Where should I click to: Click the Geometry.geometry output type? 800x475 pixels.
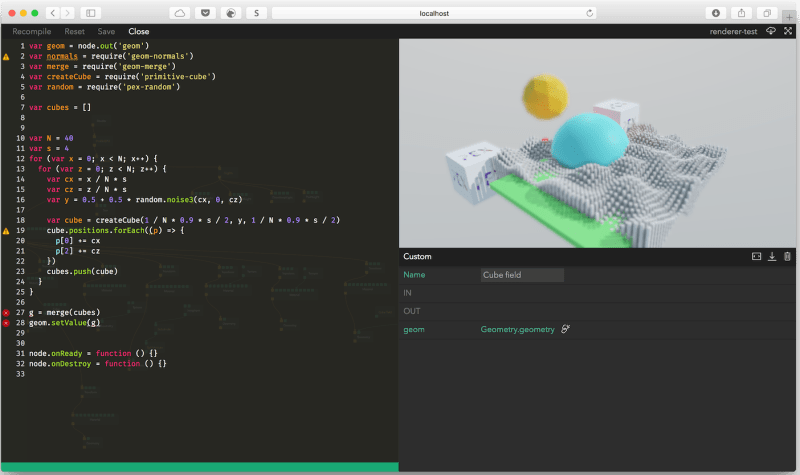pyautogui.click(x=517, y=330)
